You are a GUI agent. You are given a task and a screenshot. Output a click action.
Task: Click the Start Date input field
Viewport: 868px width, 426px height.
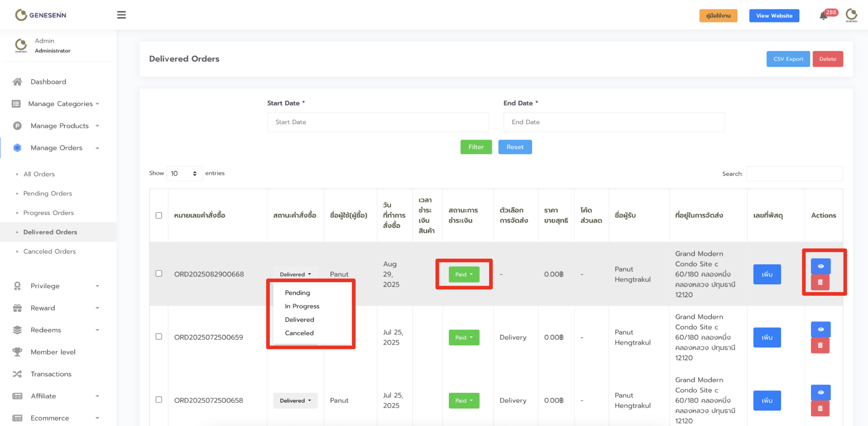(378, 122)
